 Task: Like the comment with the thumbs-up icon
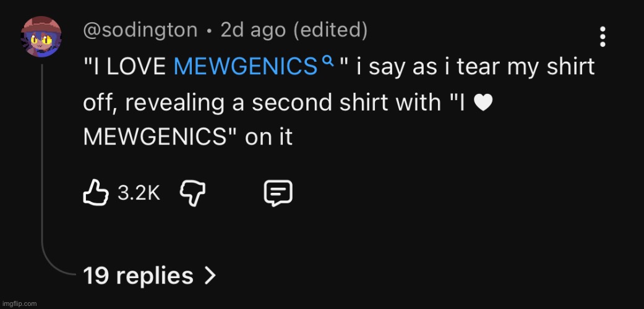[x=96, y=193]
